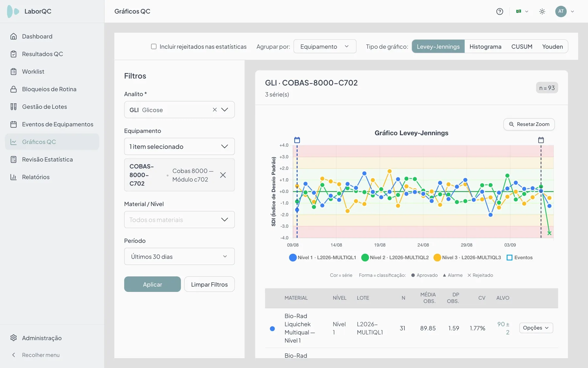This screenshot has width=588, height=368.
Task: Open the Período Últimos 30 dias dropdown
Action: [x=179, y=256]
